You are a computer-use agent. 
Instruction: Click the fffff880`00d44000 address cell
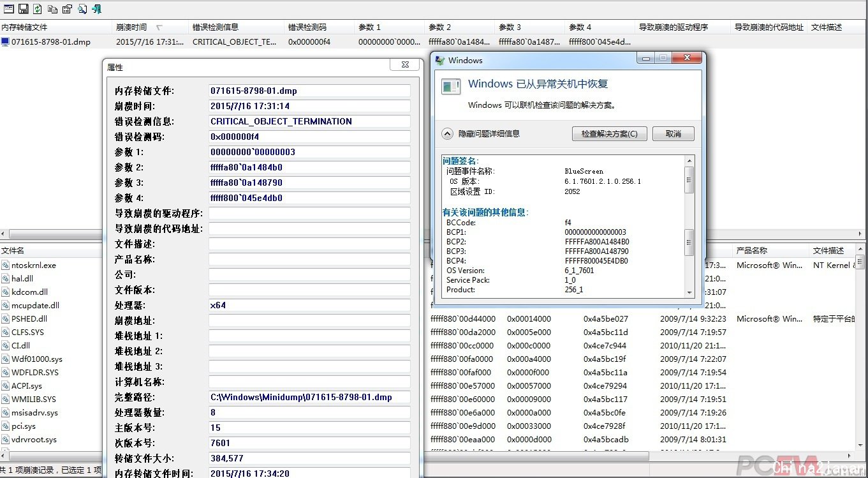(463, 319)
